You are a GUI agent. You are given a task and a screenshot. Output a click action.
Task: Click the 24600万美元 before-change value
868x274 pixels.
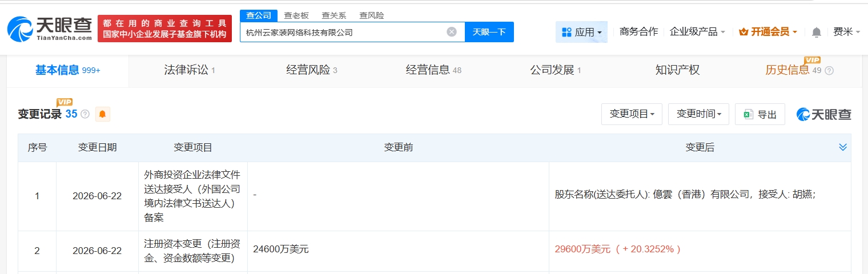pyautogui.click(x=281, y=249)
